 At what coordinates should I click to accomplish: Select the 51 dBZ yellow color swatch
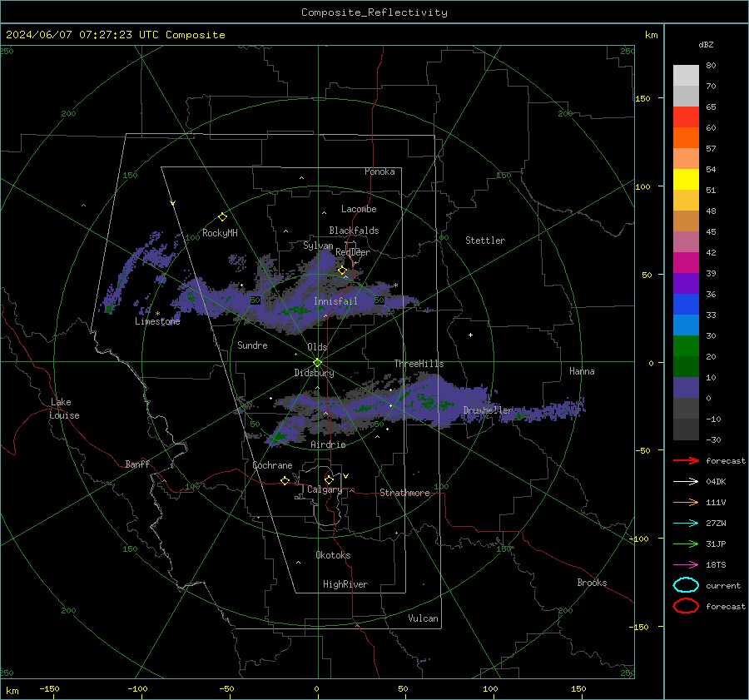tap(686, 179)
